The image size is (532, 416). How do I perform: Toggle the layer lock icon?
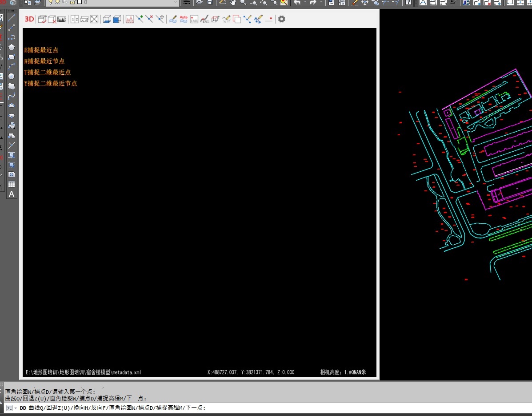72,2
